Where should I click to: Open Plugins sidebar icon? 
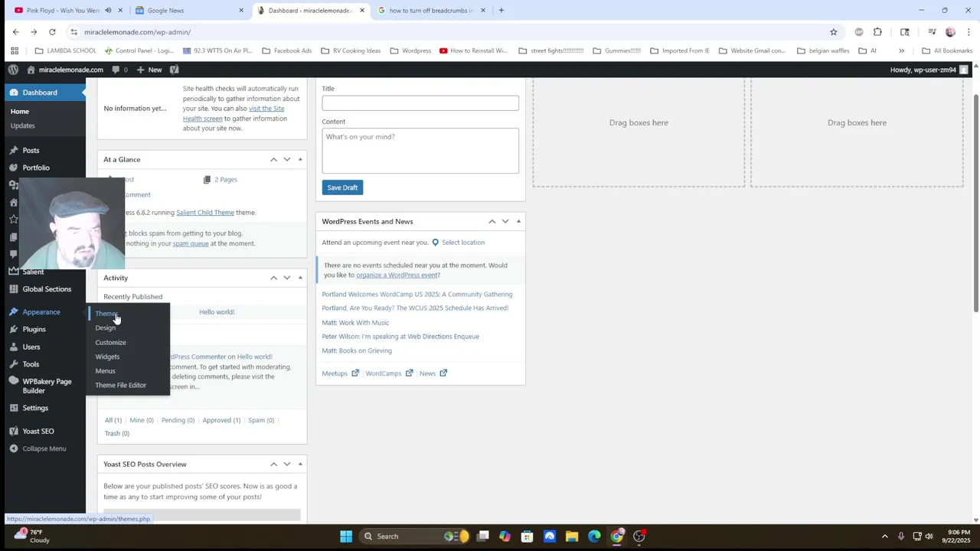[14, 329]
